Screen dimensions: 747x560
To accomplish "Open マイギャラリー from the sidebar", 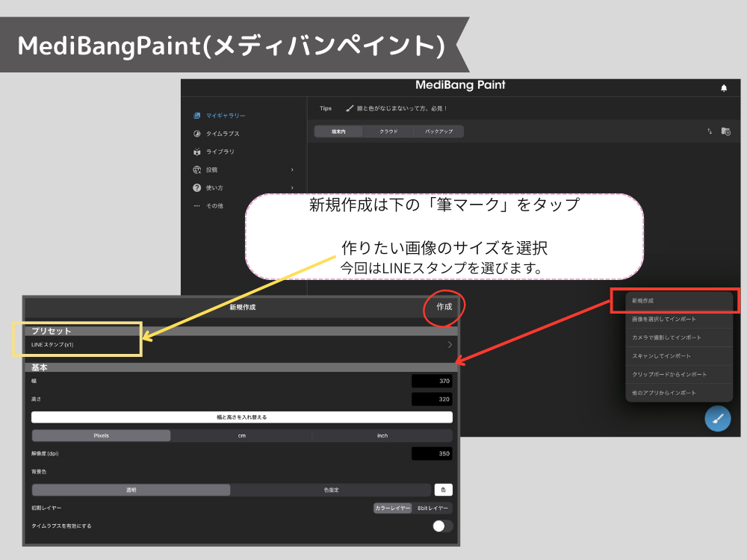I will (x=226, y=116).
